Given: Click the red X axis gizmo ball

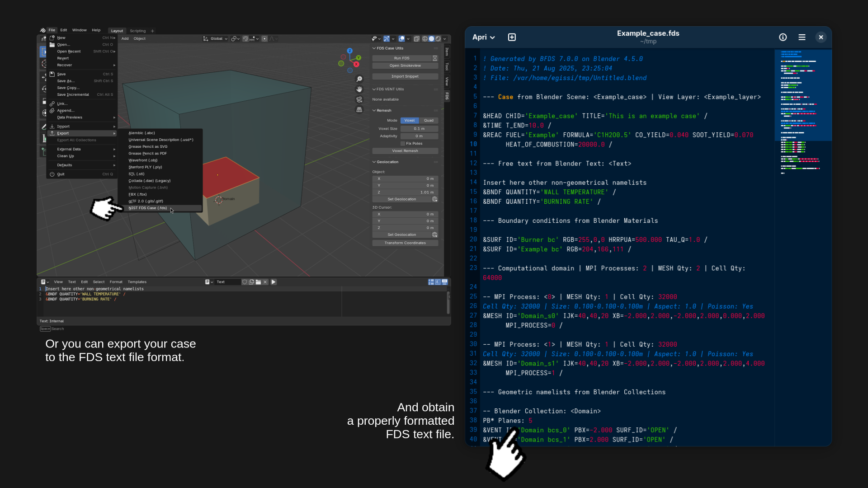Looking at the screenshot, I should pos(356,64).
